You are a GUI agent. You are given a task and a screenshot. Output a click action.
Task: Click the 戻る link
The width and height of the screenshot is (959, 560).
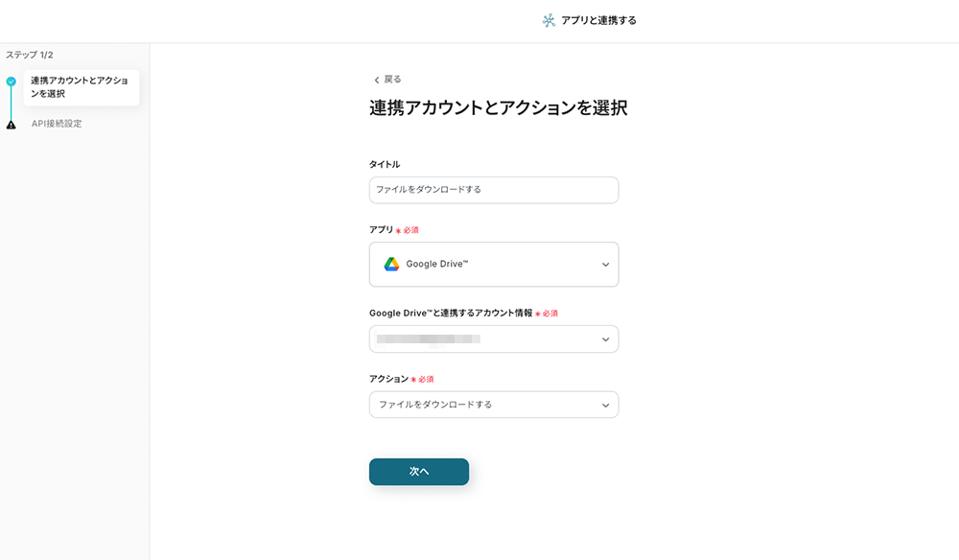(x=392, y=80)
